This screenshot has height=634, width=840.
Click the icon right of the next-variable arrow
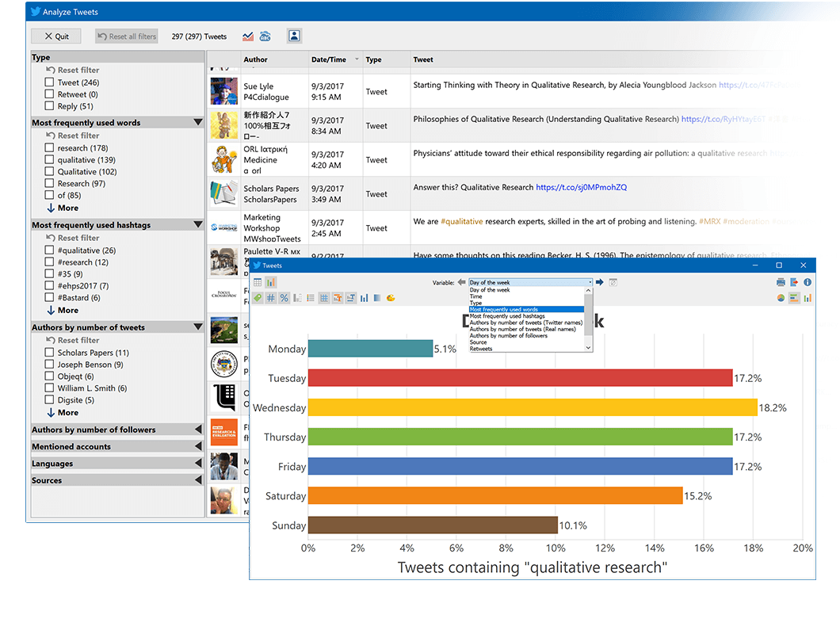coord(613,282)
